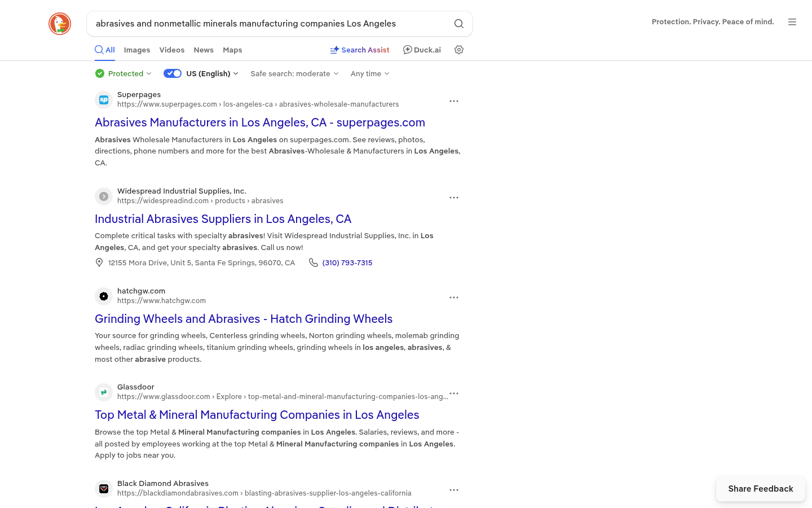Open more options for Superpages result

click(x=454, y=101)
